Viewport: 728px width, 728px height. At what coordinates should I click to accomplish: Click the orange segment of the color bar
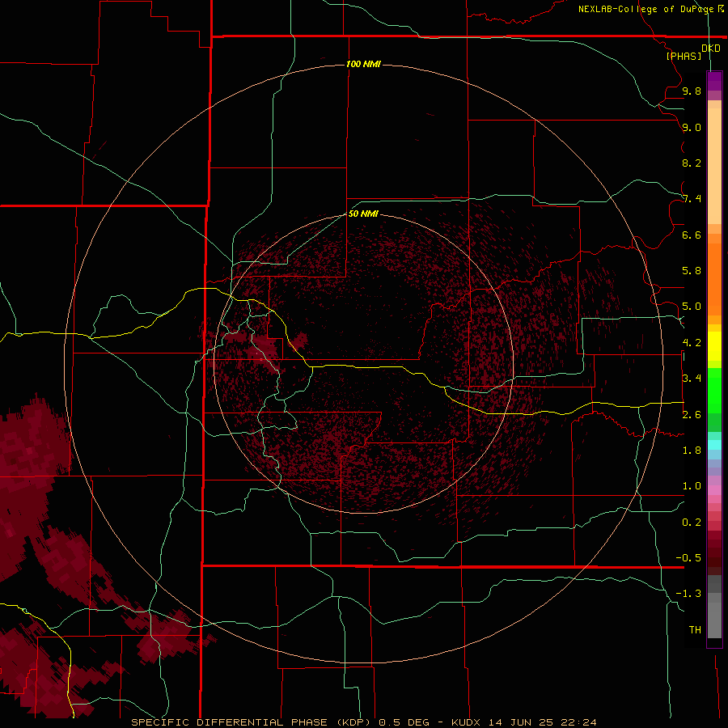point(714,278)
